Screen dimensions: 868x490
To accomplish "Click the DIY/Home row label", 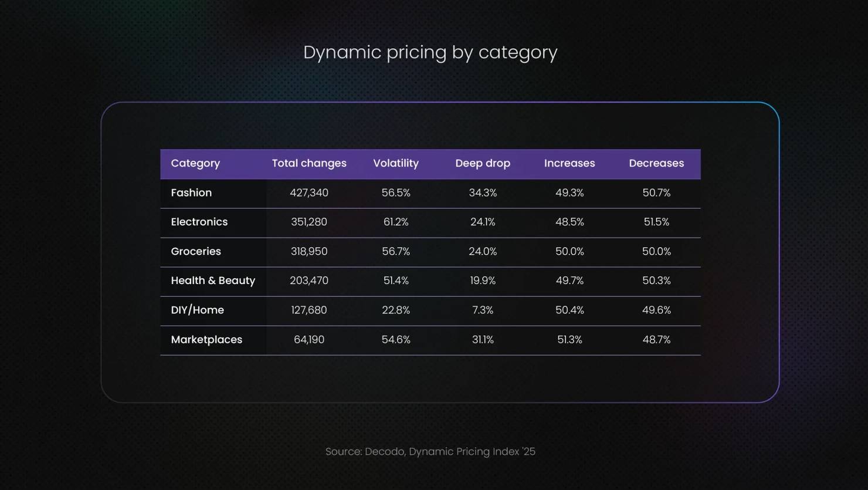I will click(198, 310).
